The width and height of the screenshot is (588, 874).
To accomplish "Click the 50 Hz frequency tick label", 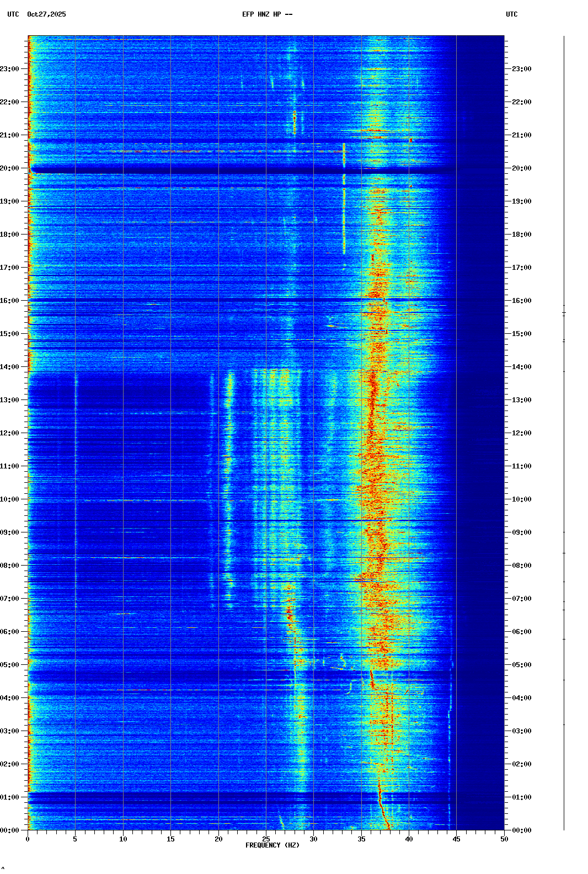I will point(504,839).
